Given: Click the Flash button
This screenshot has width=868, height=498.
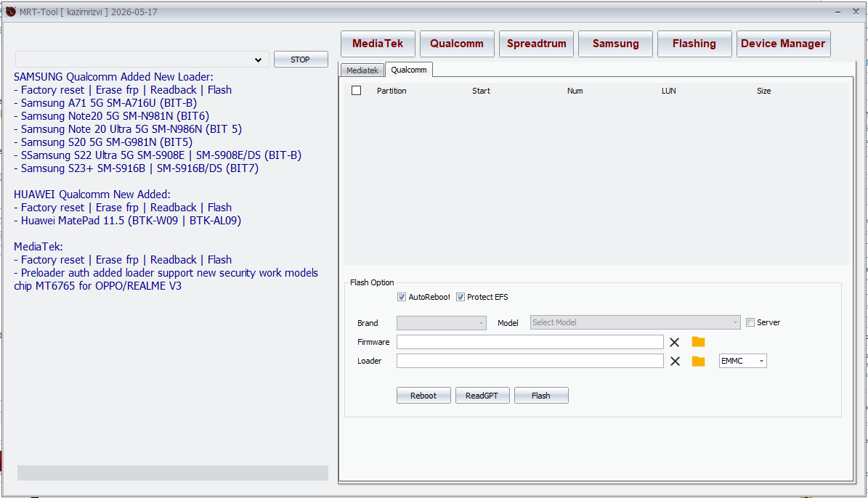Looking at the screenshot, I should point(541,396).
